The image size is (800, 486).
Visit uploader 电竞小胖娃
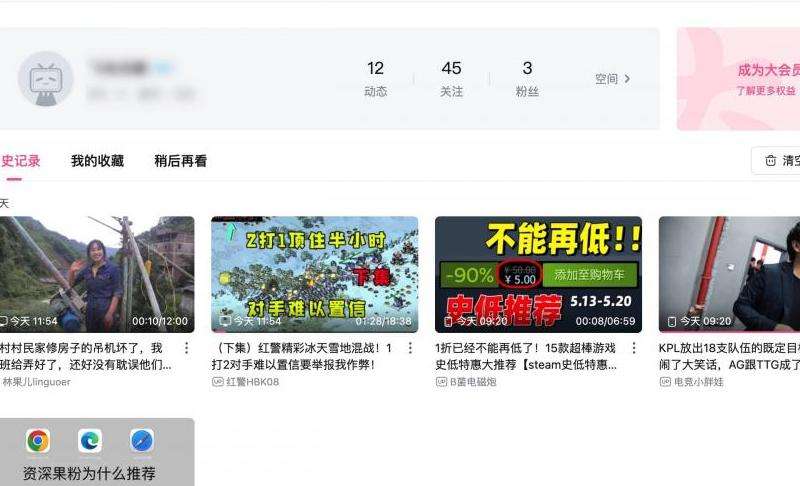click(x=698, y=382)
